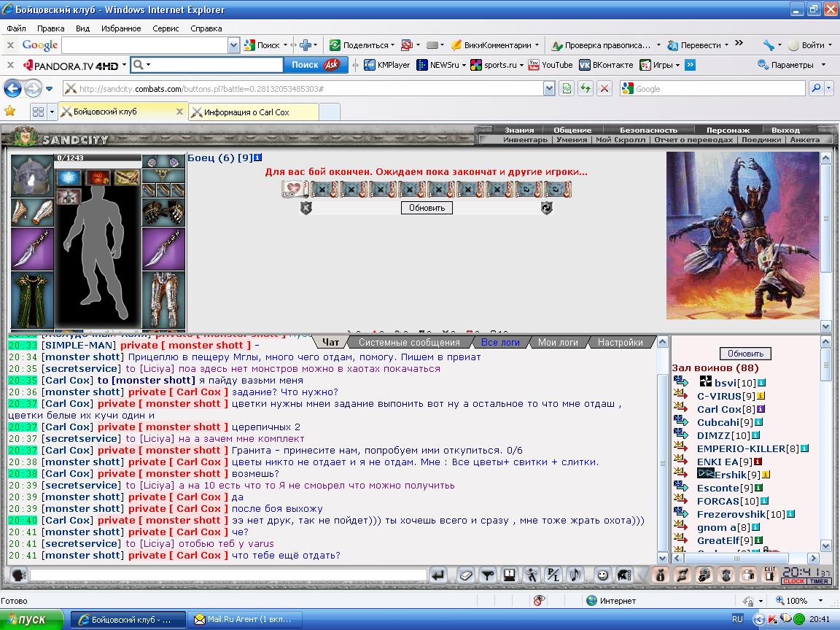Click the Обновить button under battle message
This screenshot has width=840, height=630.
point(427,208)
